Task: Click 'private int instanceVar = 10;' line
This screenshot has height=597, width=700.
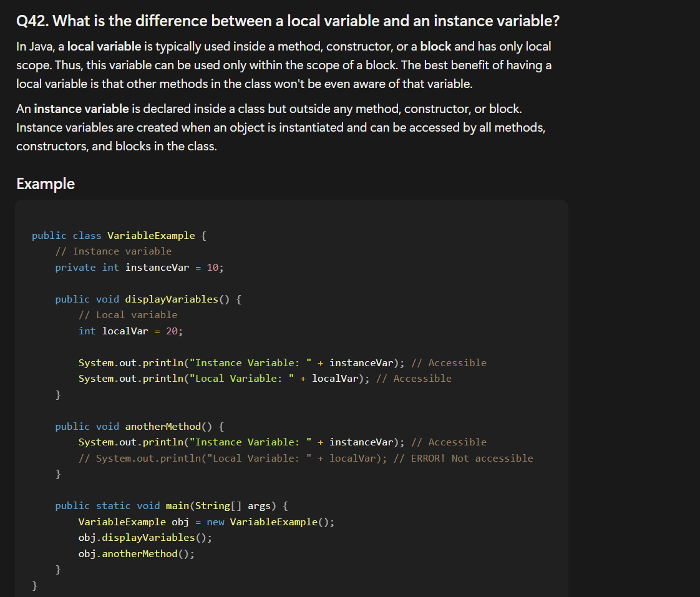Action: click(139, 268)
